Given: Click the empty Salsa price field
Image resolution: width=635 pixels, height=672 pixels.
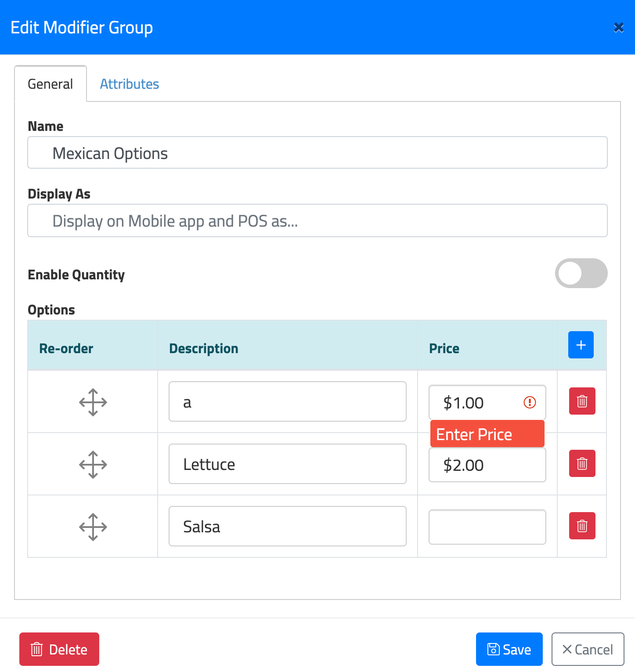Looking at the screenshot, I should pyautogui.click(x=487, y=527).
